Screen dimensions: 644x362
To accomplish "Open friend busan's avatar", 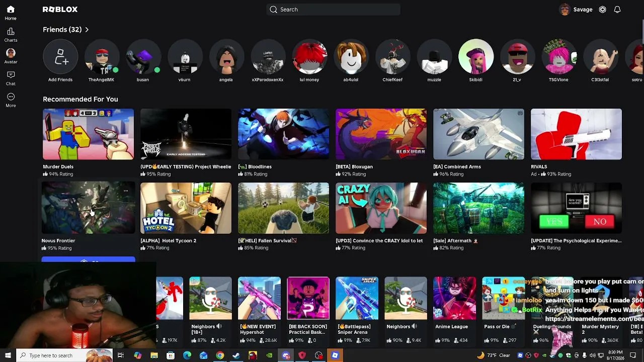I will click(x=143, y=56).
